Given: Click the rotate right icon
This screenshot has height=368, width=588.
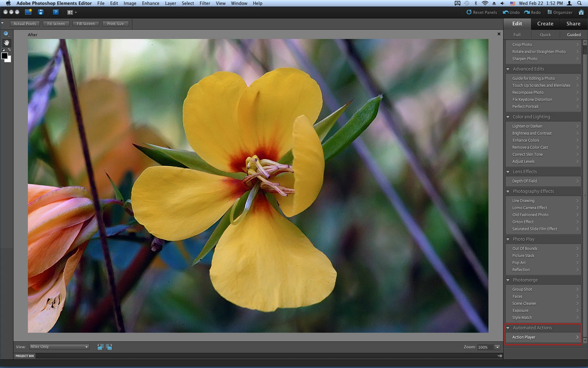Looking at the screenshot, I should [109, 347].
